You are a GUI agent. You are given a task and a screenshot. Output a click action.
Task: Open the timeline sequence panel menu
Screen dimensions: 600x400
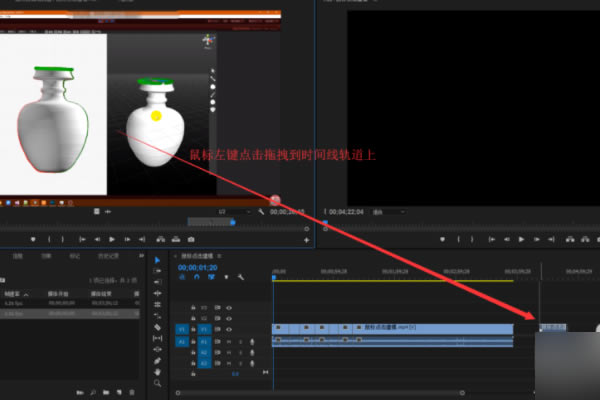click(219, 256)
